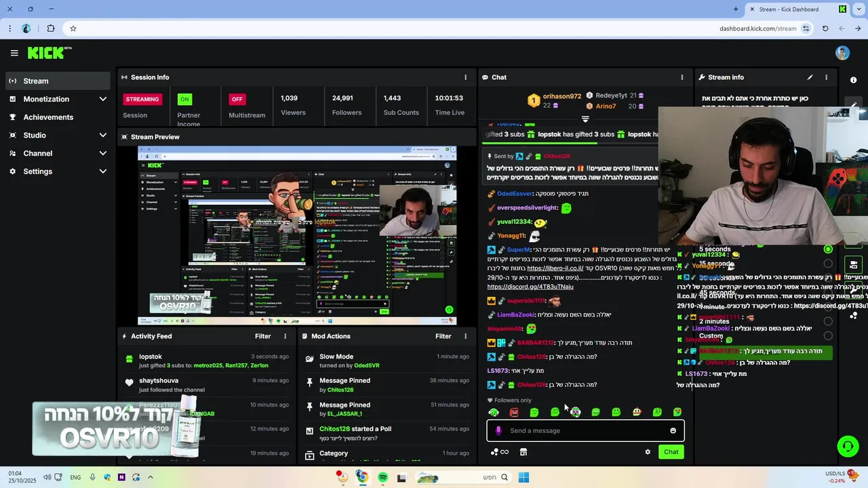Open libero-il.co.il link in chat
Screen dimensions: 868x488
tap(555, 268)
